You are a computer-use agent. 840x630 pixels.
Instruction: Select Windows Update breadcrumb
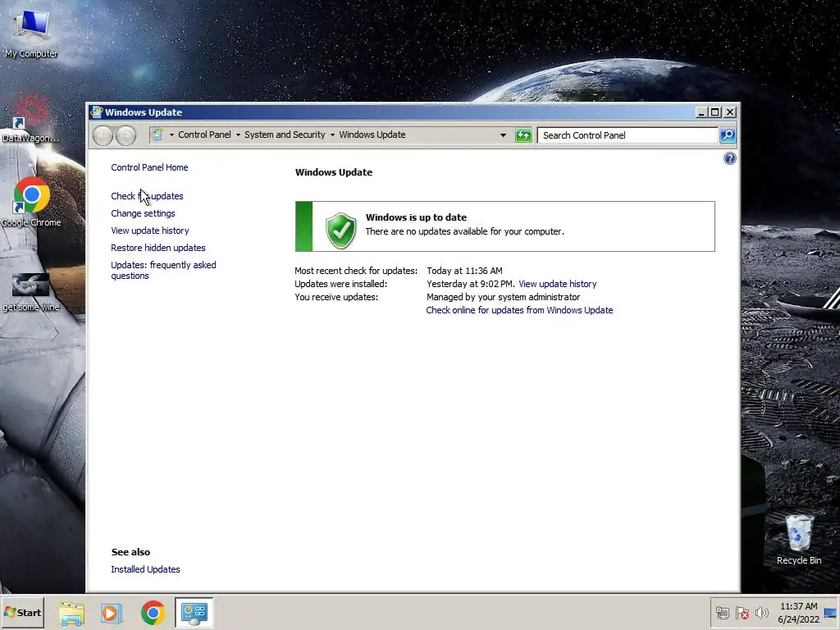[x=372, y=135]
